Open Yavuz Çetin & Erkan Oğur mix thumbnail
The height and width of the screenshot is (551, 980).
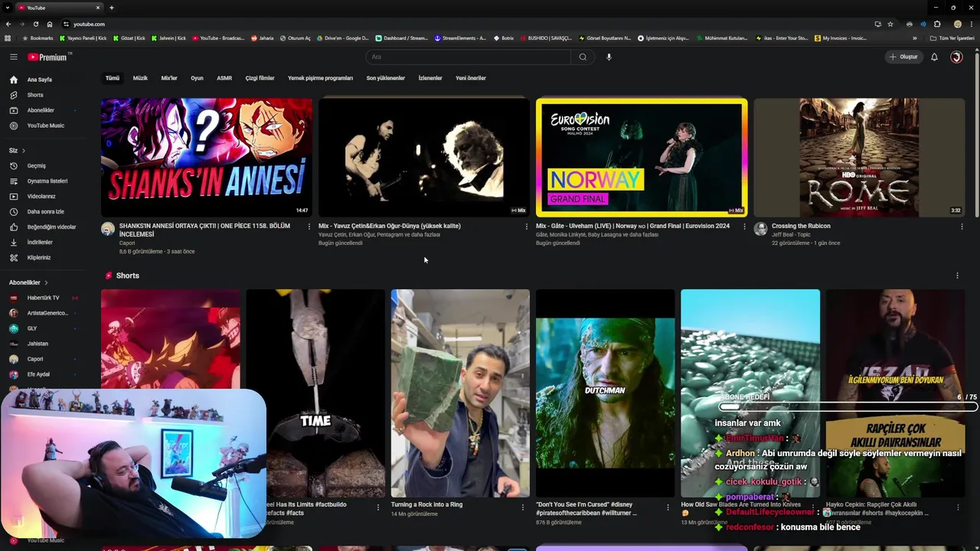424,158
